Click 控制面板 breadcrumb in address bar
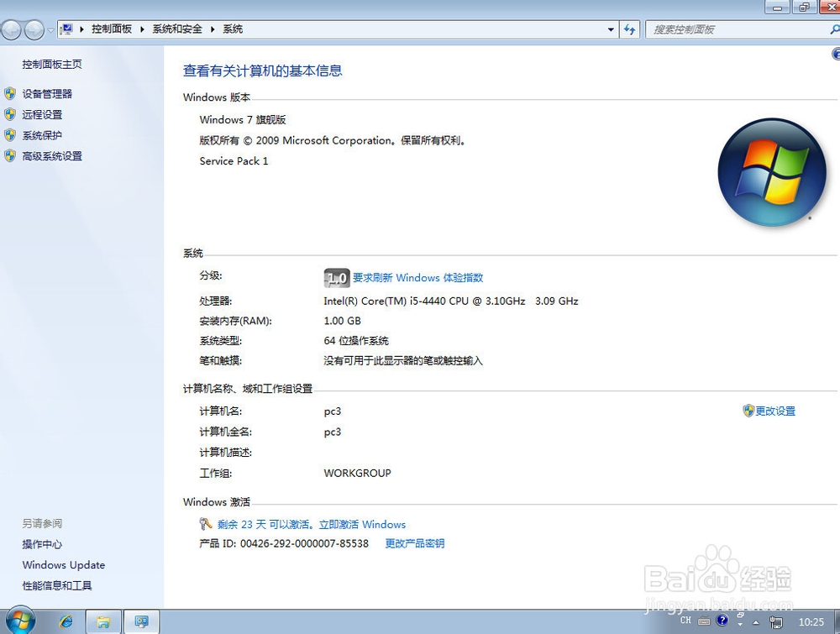This screenshot has height=634, width=840. tap(112, 29)
